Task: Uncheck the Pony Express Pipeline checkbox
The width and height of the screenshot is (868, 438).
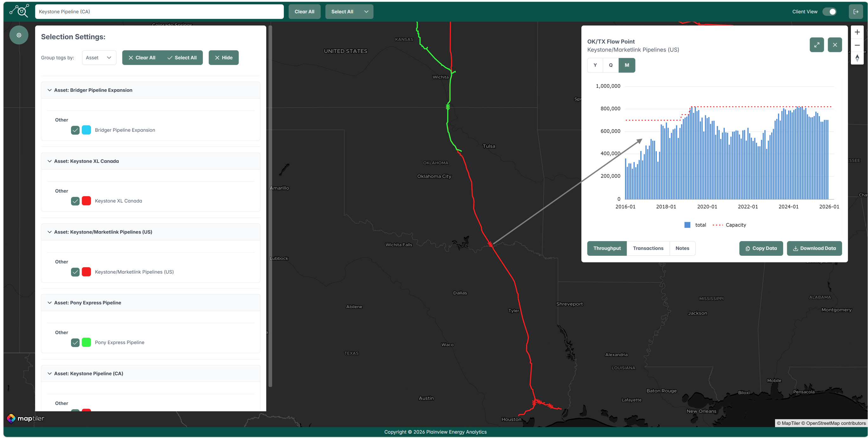Action: (75, 342)
